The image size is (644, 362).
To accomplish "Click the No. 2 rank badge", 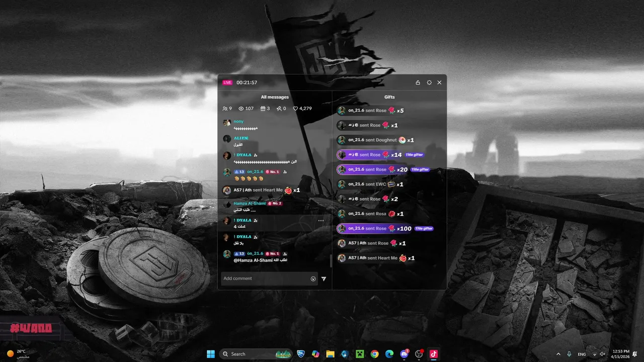I will (275, 204).
